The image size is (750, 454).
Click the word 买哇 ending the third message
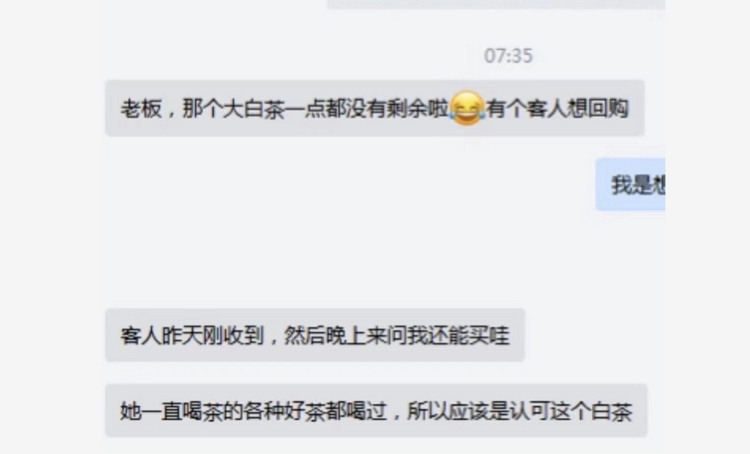point(489,335)
